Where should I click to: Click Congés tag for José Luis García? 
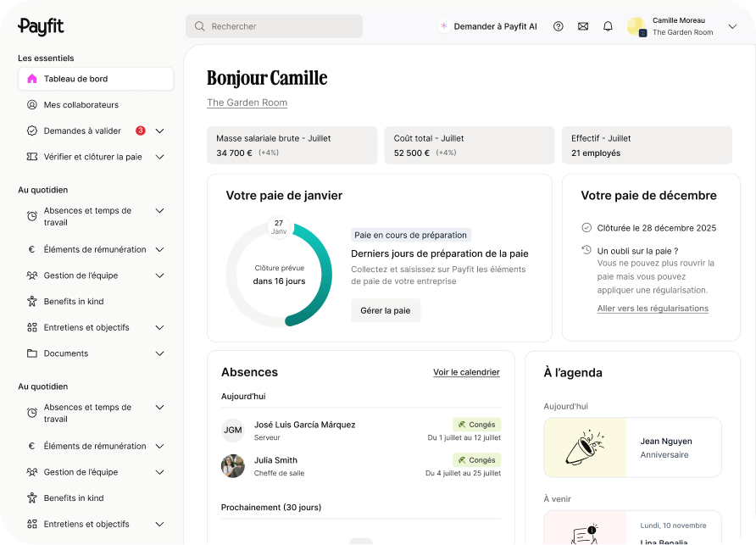pyautogui.click(x=477, y=425)
